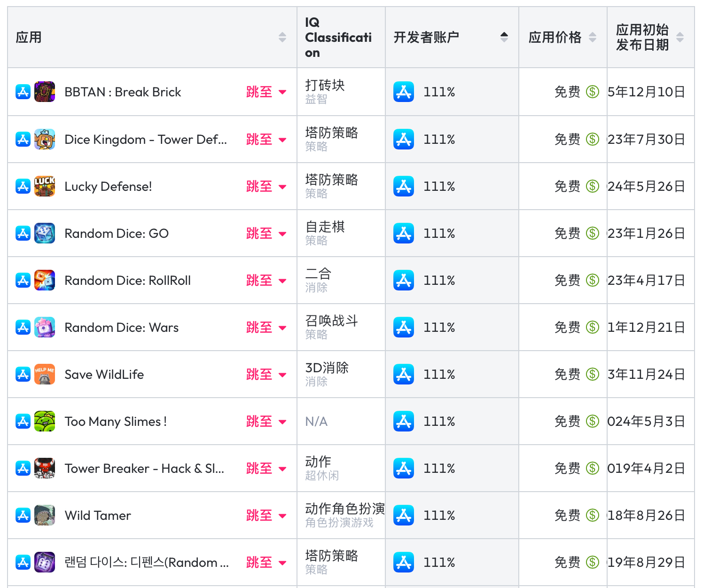Open the Save WildLife app link

104,375
